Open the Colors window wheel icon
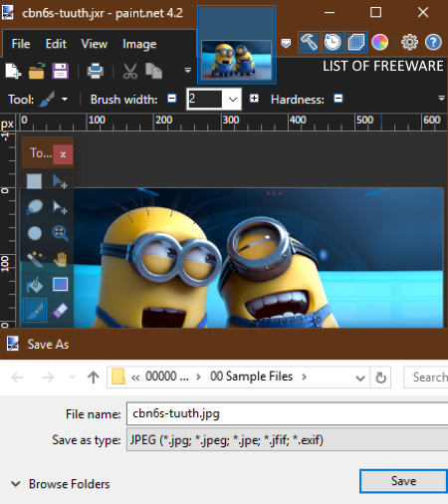The width and height of the screenshot is (448, 504). (x=379, y=42)
